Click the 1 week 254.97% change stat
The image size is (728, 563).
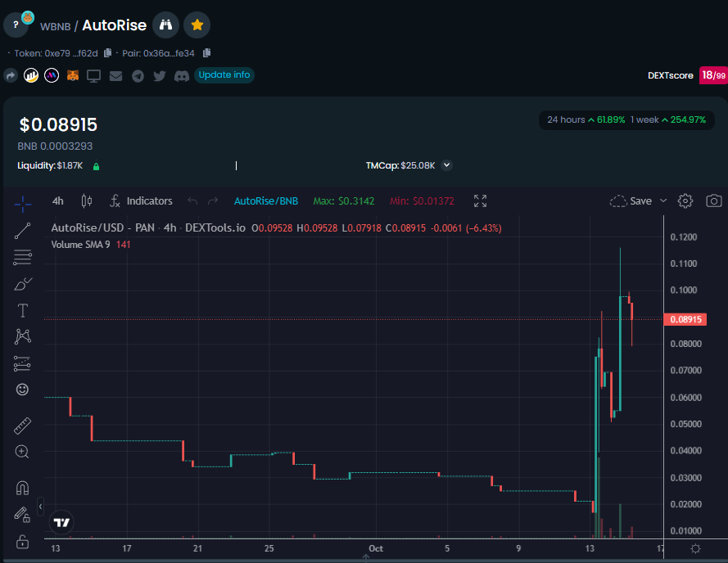[668, 119]
